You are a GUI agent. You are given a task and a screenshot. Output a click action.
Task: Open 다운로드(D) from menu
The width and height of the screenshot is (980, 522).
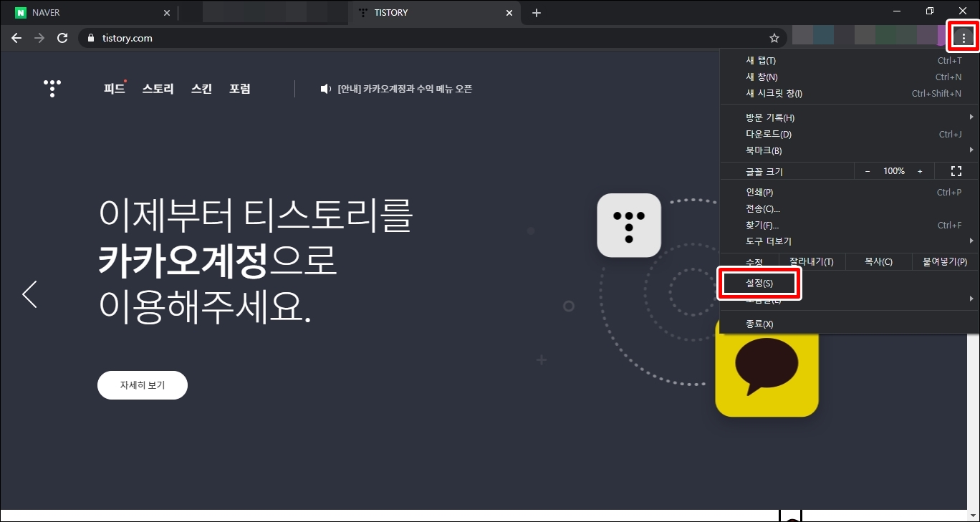coord(850,134)
